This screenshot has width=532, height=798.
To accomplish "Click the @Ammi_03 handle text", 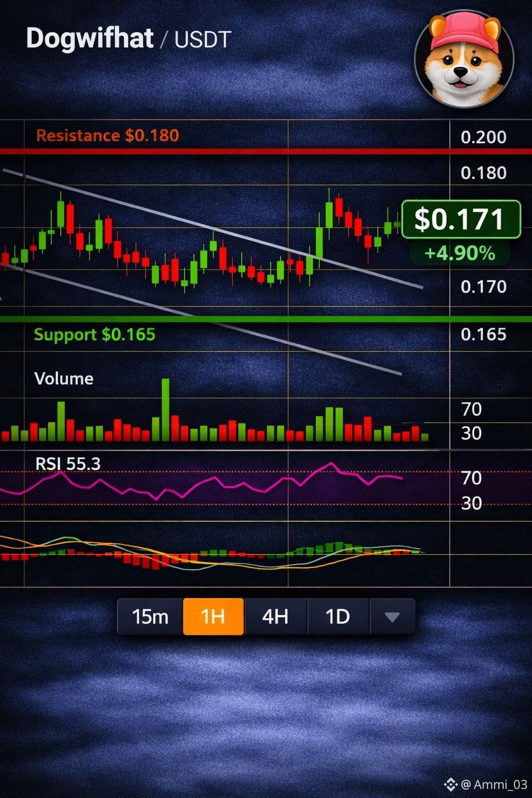I will pos(494,784).
